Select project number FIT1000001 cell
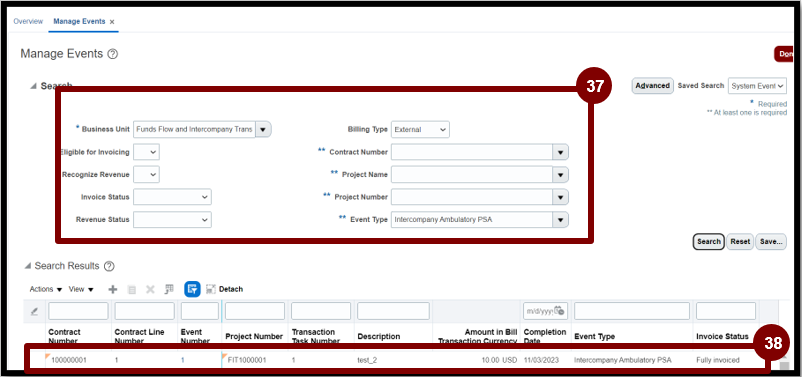The image size is (802, 377). (247, 360)
